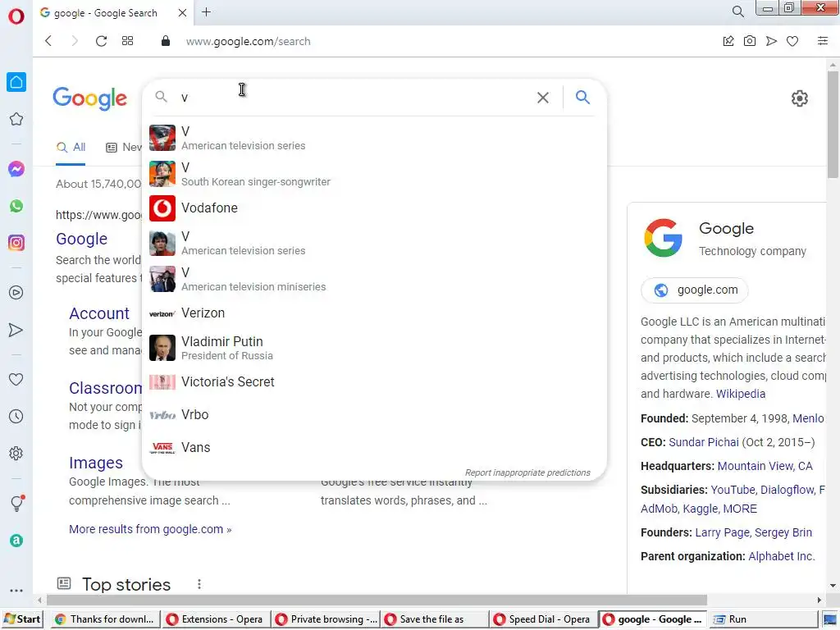Open sidebar Bookmarks star icon
Image resolution: width=840 pixels, height=630 pixels.
click(x=16, y=119)
